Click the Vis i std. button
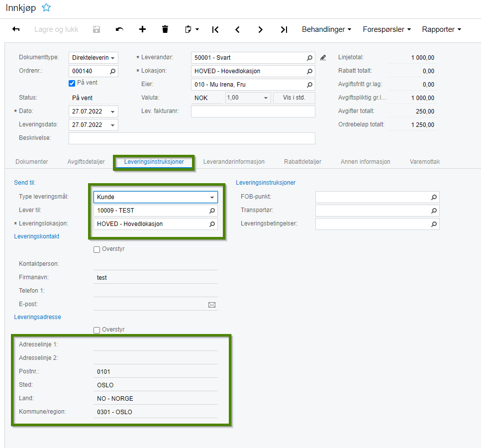 (294, 98)
